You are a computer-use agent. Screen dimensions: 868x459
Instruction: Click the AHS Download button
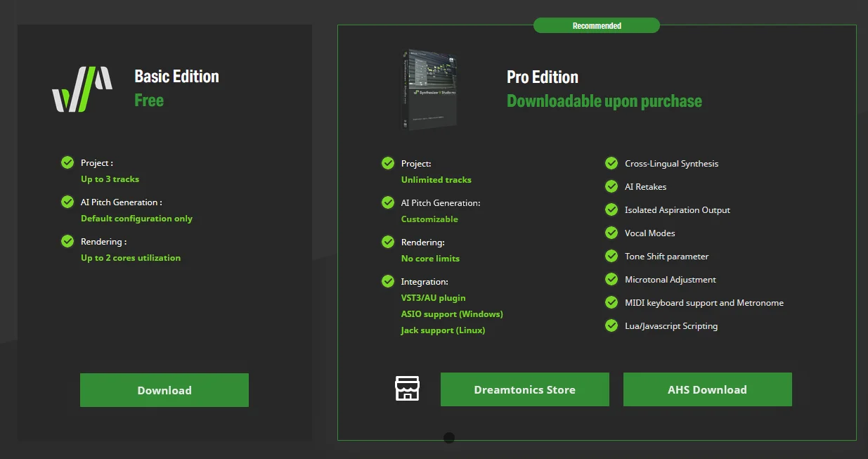pyautogui.click(x=708, y=389)
